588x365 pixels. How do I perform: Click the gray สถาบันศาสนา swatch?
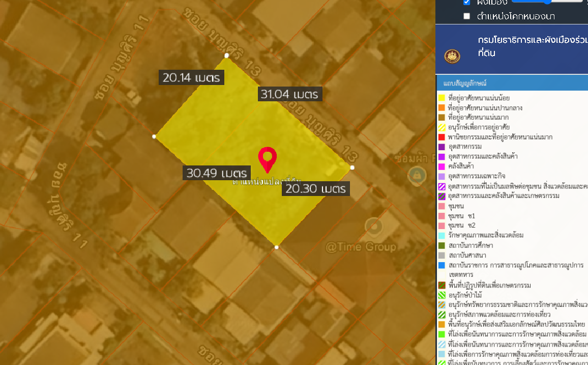coord(442,256)
